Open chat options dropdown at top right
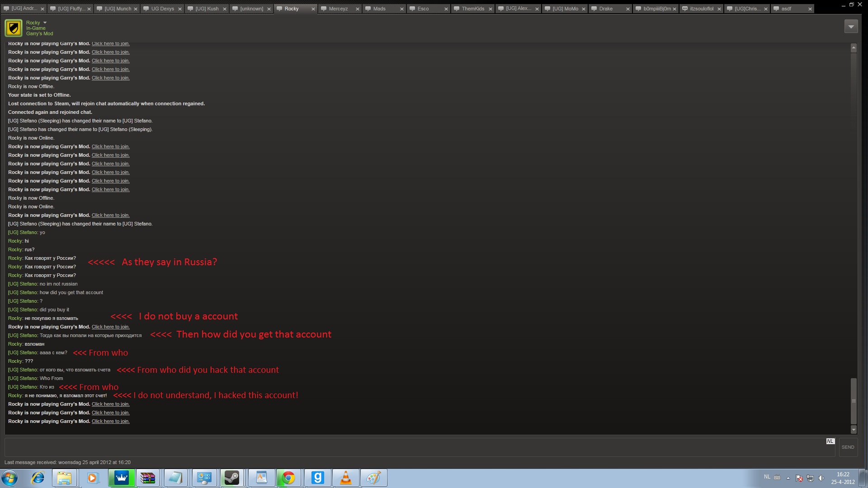Image resolution: width=868 pixels, height=488 pixels. pyautogui.click(x=851, y=27)
